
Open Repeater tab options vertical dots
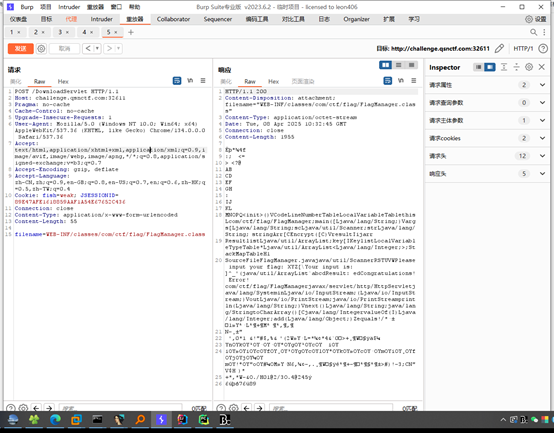pyautogui.click(x=544, y=32)
